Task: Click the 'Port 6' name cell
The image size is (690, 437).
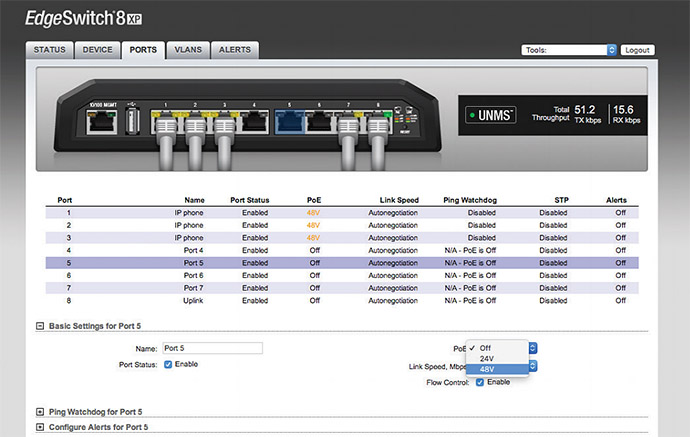Action: (194, 275)
